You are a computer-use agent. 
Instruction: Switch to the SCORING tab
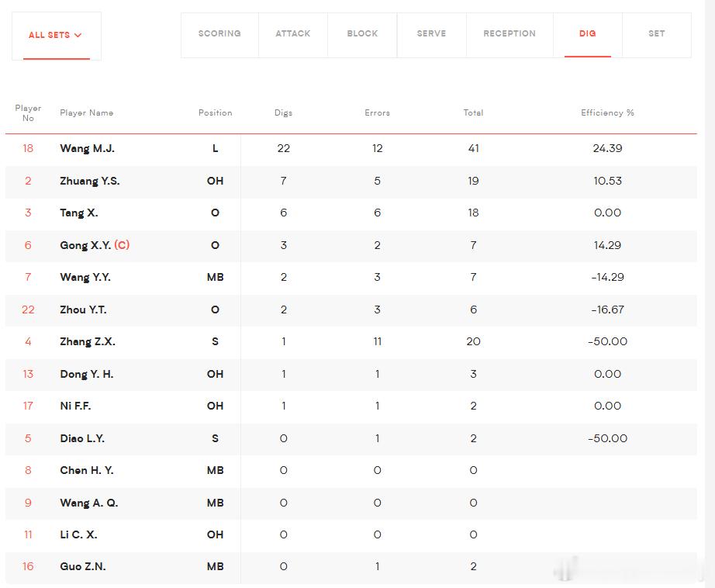coord(219,34)
